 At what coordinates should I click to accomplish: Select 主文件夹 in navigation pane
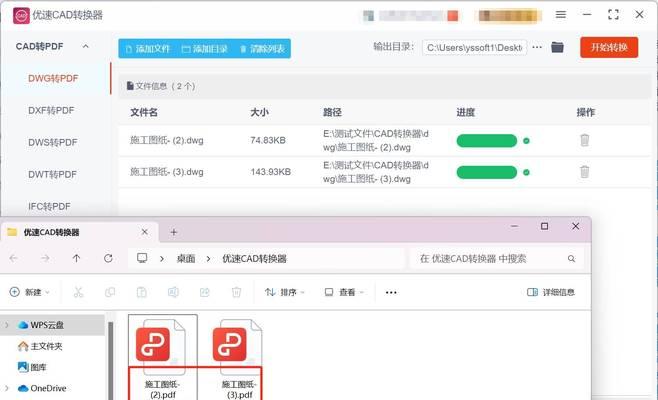tap(40, 346)
